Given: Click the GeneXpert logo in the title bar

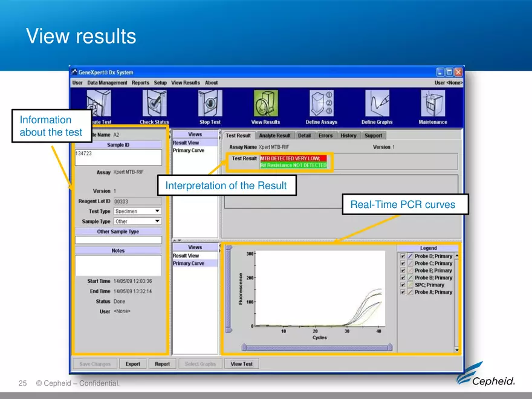Looking at the screenshot, I should click(x=74, y=71).
